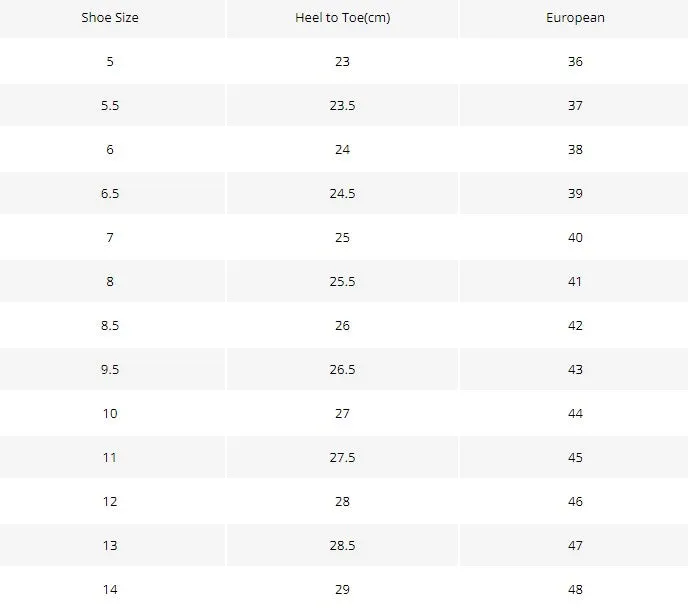Screen dimensions: 688x610
Task: Select European size 41 cell
Action: tap(575, 281)
